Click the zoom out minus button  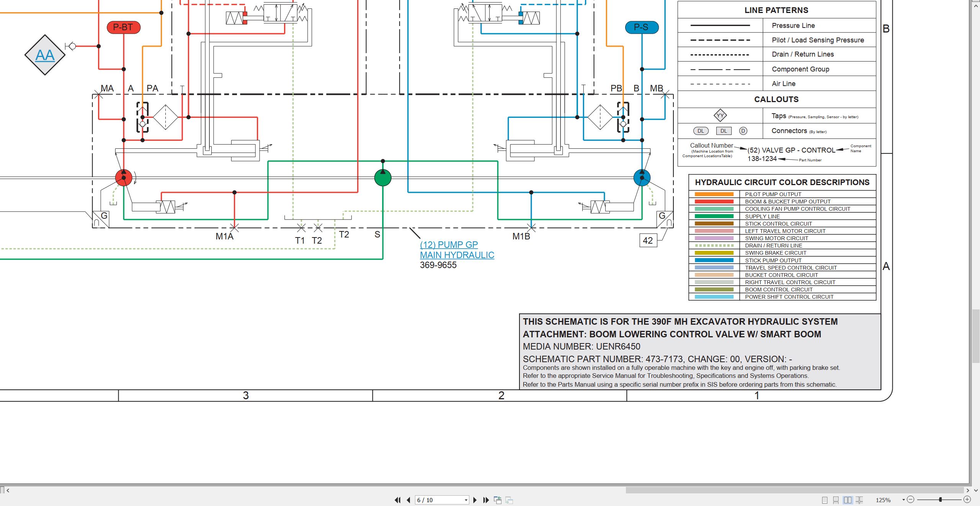tap(911, 499)
